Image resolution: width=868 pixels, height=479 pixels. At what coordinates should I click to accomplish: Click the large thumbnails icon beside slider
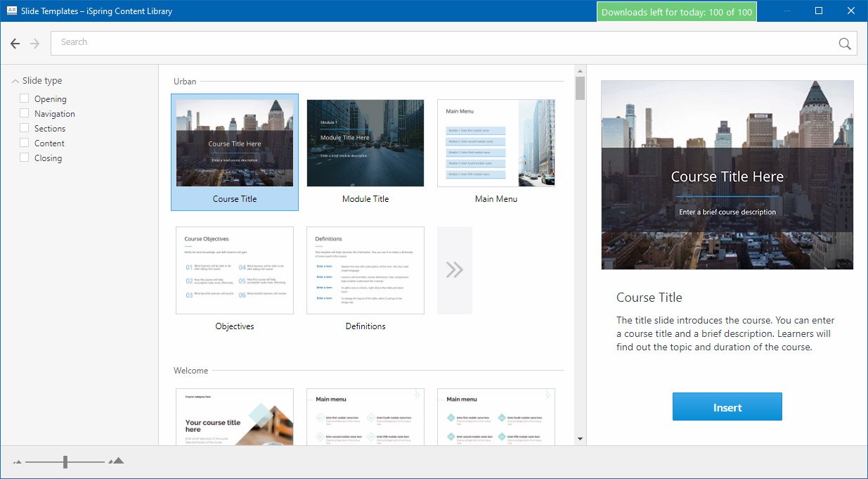click(117, 461)
